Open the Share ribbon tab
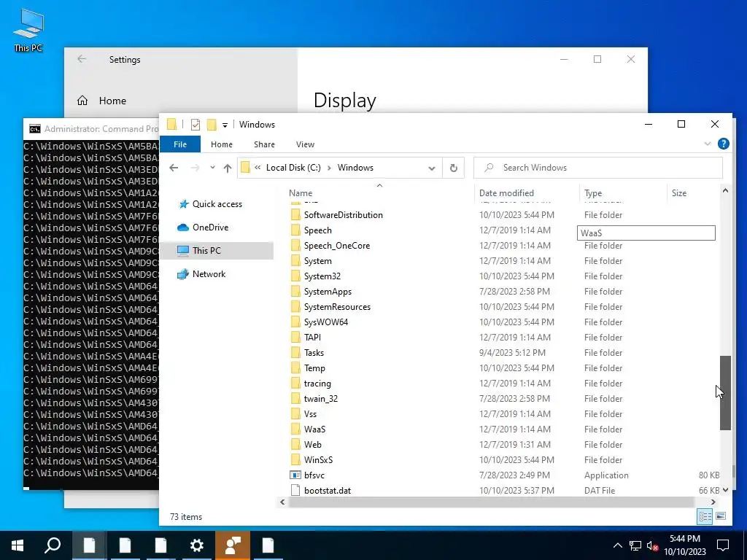Viewport: 747px width, 560px height. [x=264, y=144]
